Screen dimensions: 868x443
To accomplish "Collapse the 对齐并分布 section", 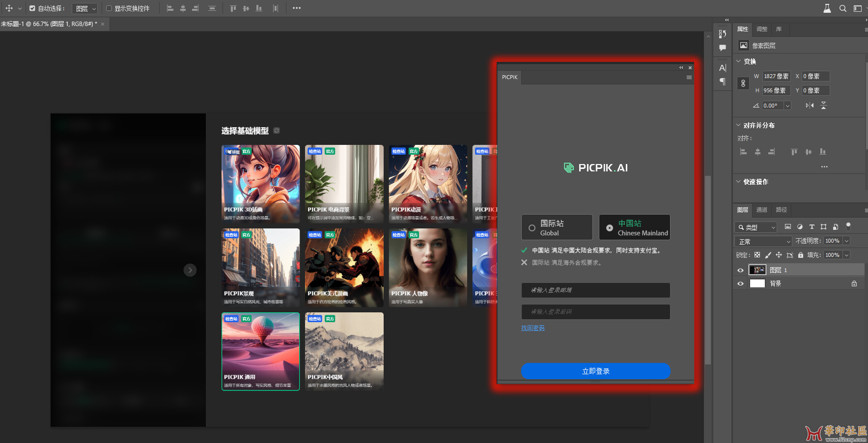I will click(738, 125).
